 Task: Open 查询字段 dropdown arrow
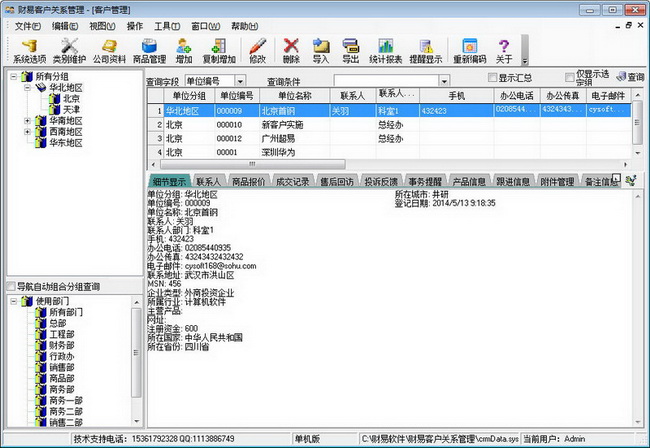tap(240, 80)
